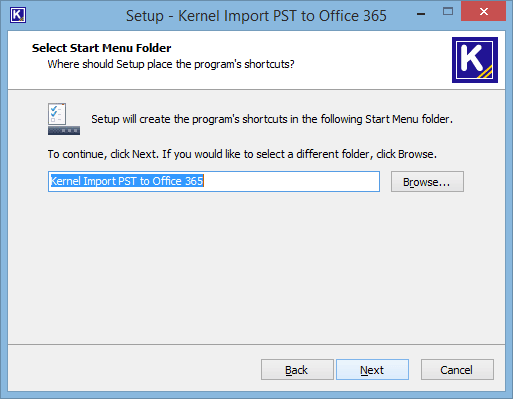
Task: Click empty area right of folder name text
Action: [292, 182]
